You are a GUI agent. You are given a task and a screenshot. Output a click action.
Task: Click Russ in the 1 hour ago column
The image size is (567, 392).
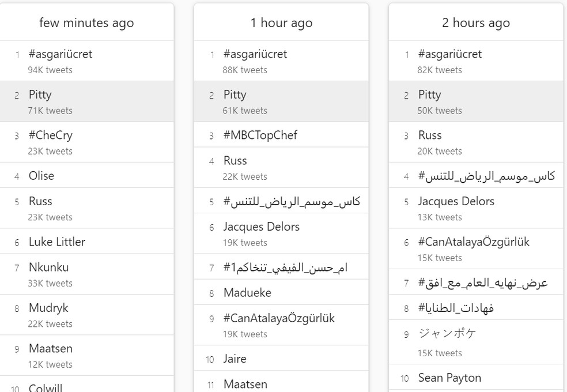235,161
